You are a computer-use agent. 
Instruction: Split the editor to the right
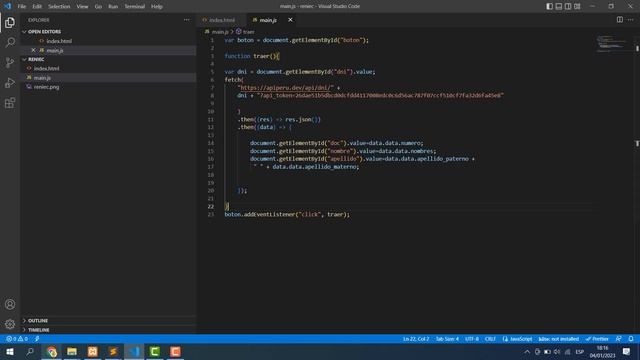tap(620, 20)
